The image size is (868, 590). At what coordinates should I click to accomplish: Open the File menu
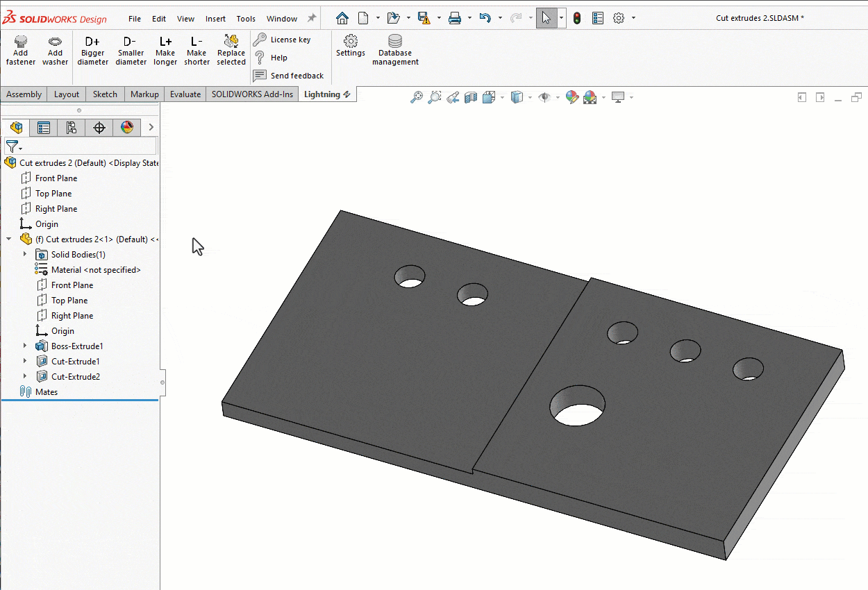(135, 19)
